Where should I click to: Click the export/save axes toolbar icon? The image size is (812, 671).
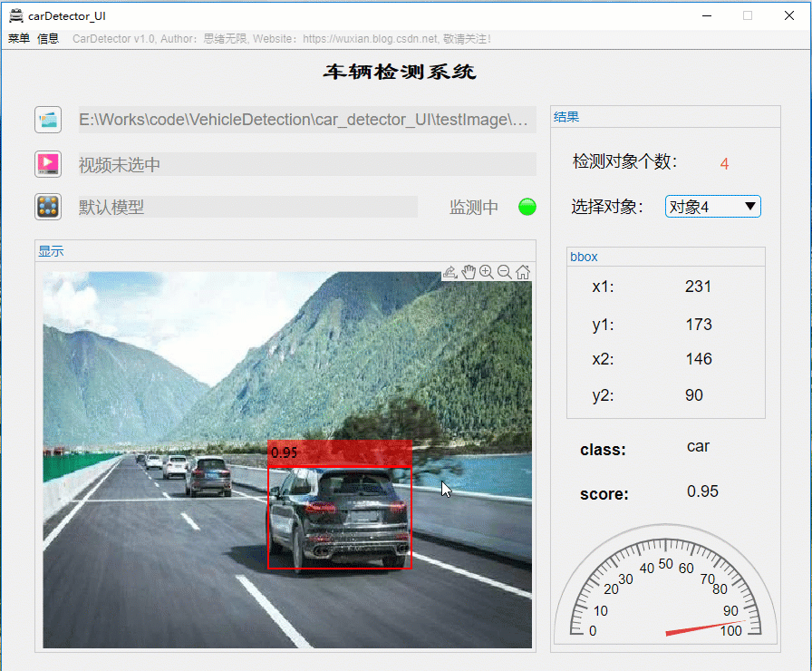[x=450, y=272]
